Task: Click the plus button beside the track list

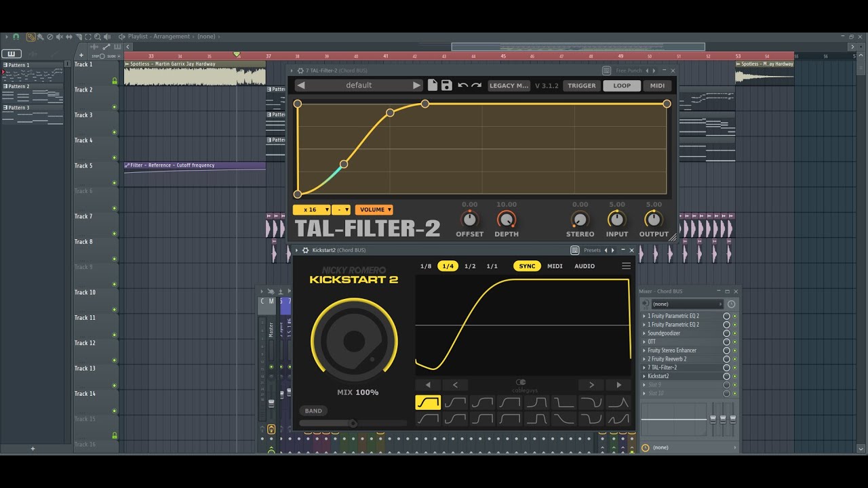Action: coord(81,55)
